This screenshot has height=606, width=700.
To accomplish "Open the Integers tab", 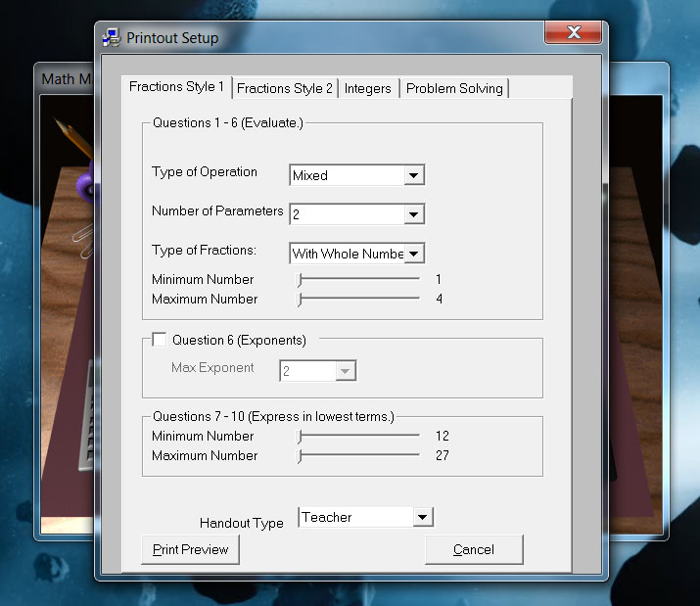I will (367, 88).
